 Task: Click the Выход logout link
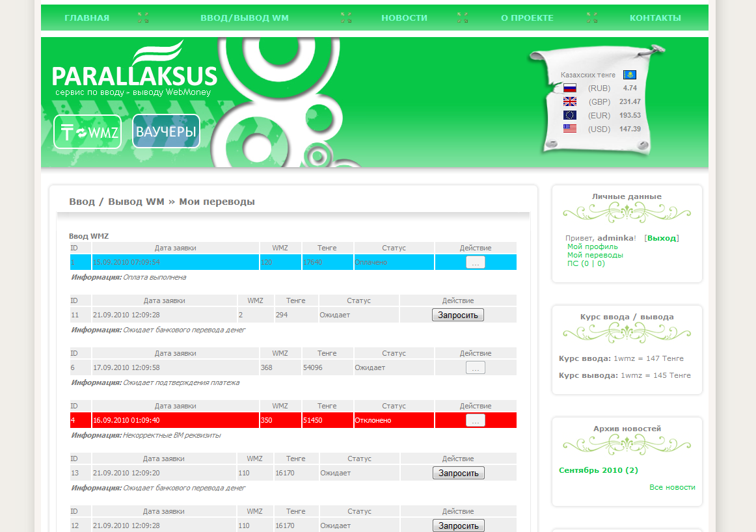click(662, 238)
